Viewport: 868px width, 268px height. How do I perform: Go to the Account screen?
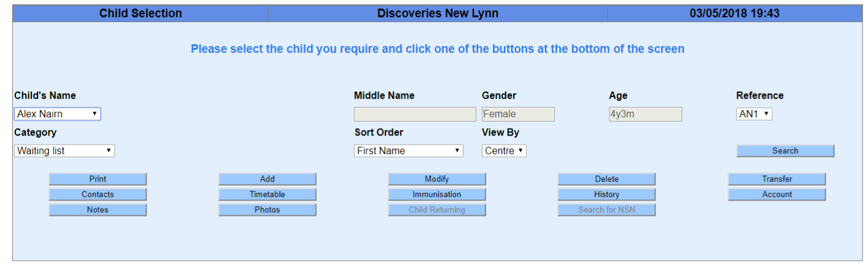tap(777, 194)
